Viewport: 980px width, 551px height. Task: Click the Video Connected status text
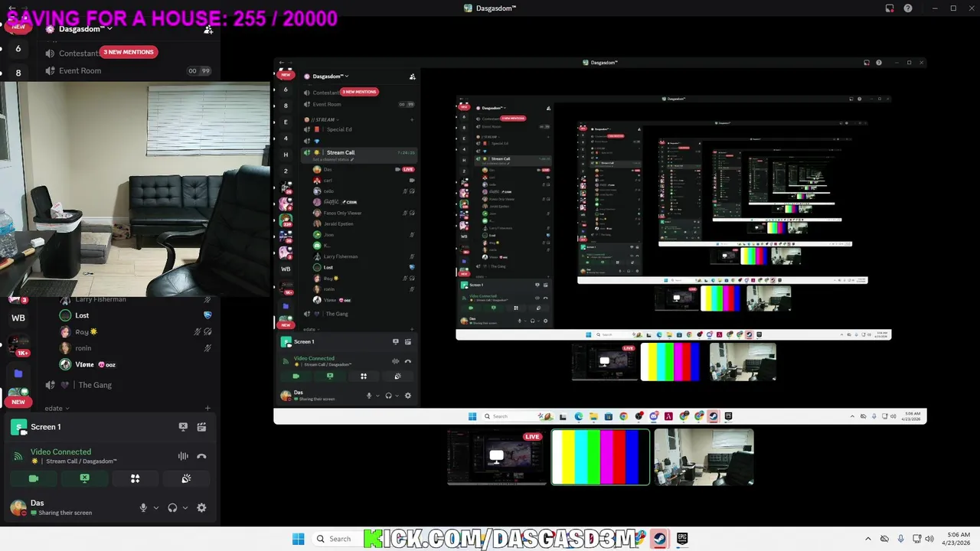tap(60, 452)
